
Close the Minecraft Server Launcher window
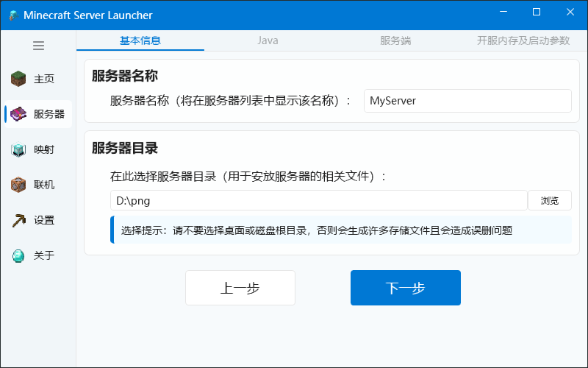(x=570, y=13)
